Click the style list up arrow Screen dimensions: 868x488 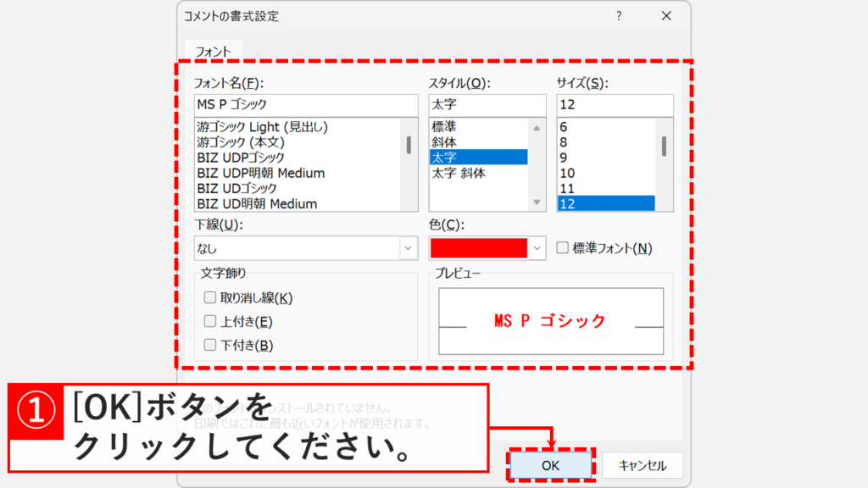pos(537,128)
